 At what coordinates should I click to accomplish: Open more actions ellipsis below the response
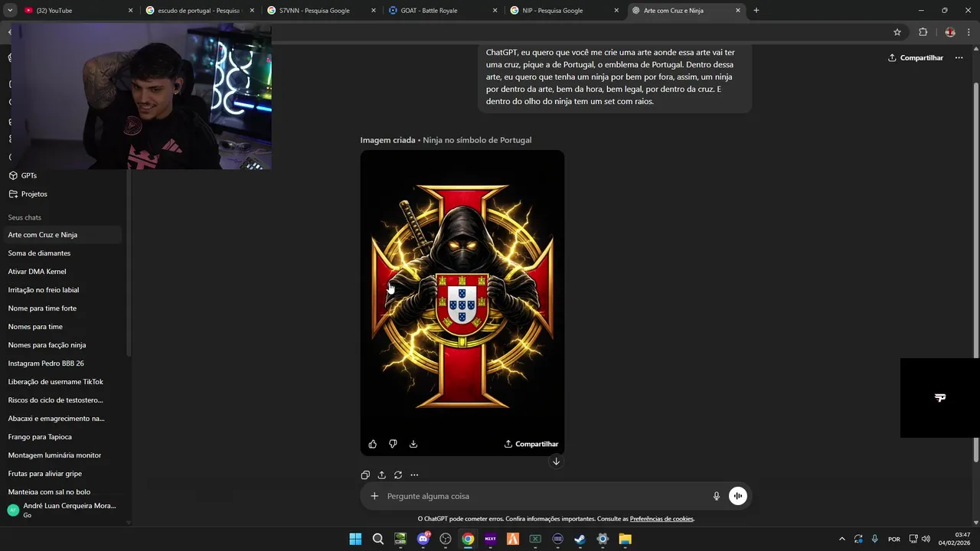[x=414, y=474]
